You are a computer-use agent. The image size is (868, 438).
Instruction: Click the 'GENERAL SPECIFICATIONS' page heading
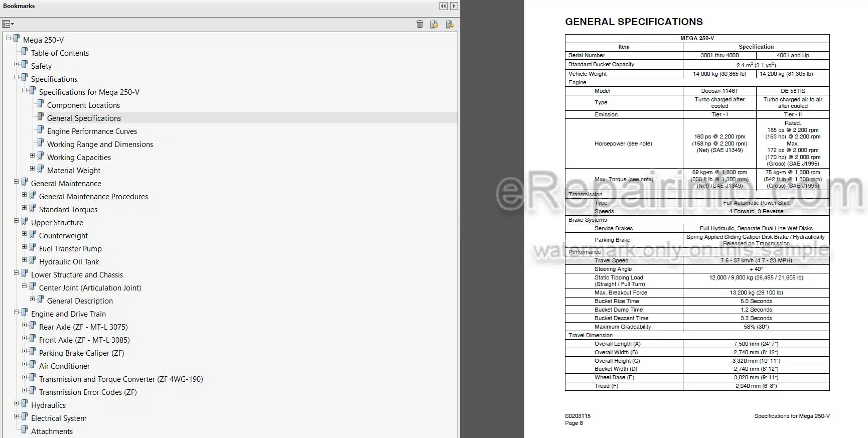[634, 22]
